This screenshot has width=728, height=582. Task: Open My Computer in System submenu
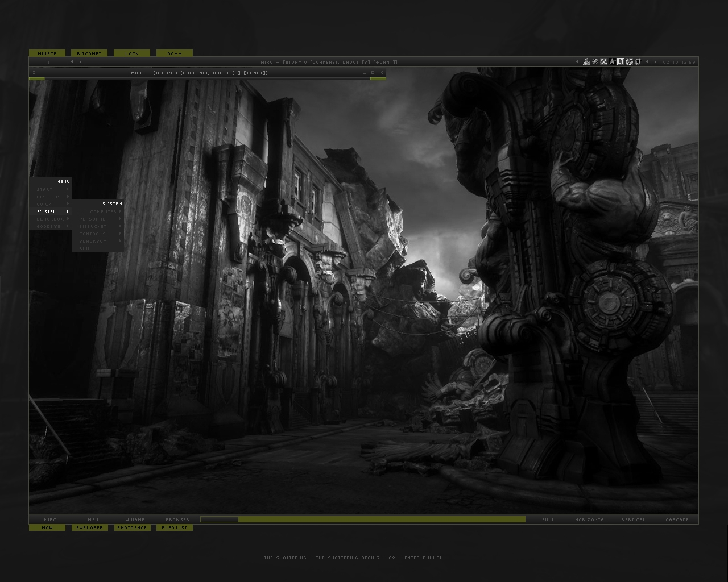click(x=98, y=211)
